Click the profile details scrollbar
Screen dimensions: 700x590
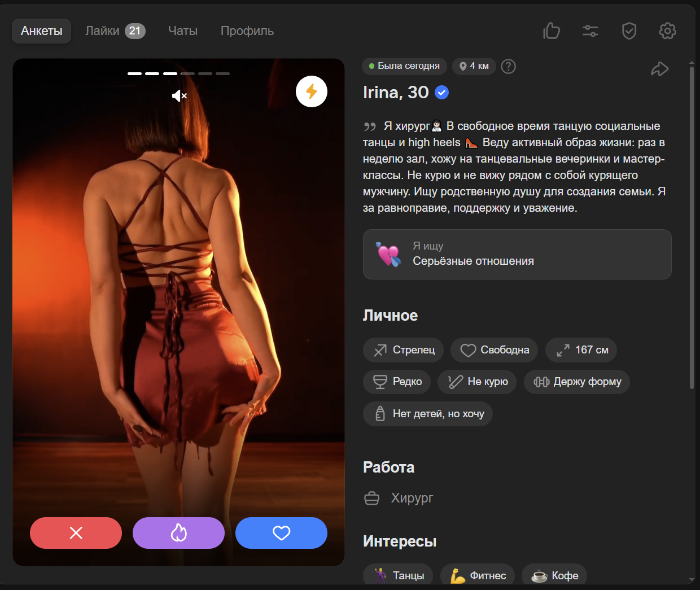[x=692, y=226]
